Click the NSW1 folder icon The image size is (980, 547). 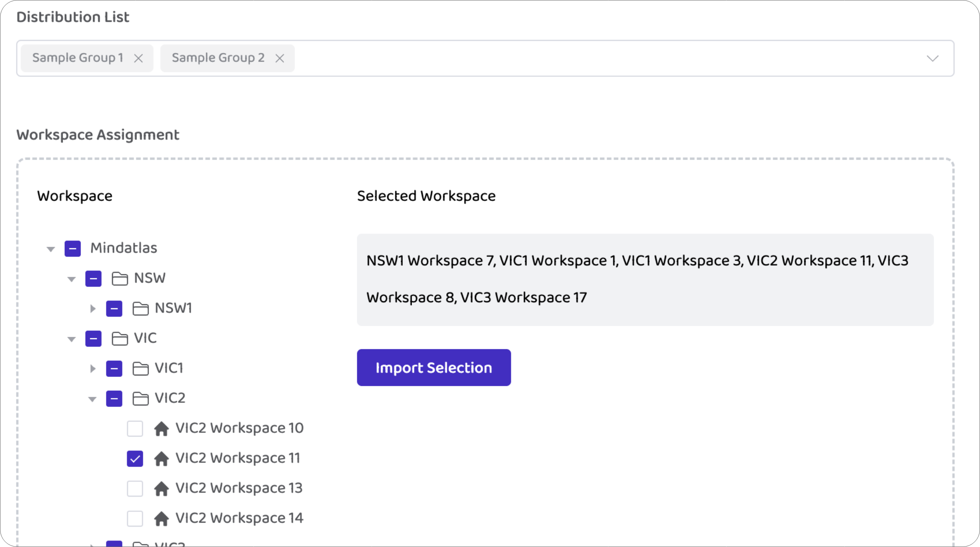tap(141, 308)
